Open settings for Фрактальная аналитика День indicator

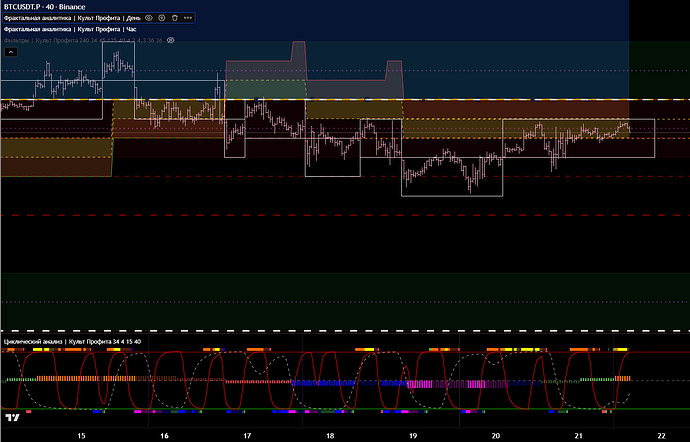point(162,18)
